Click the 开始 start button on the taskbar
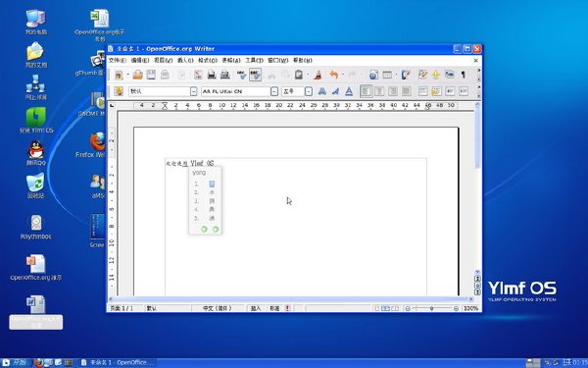 (15, 362)
